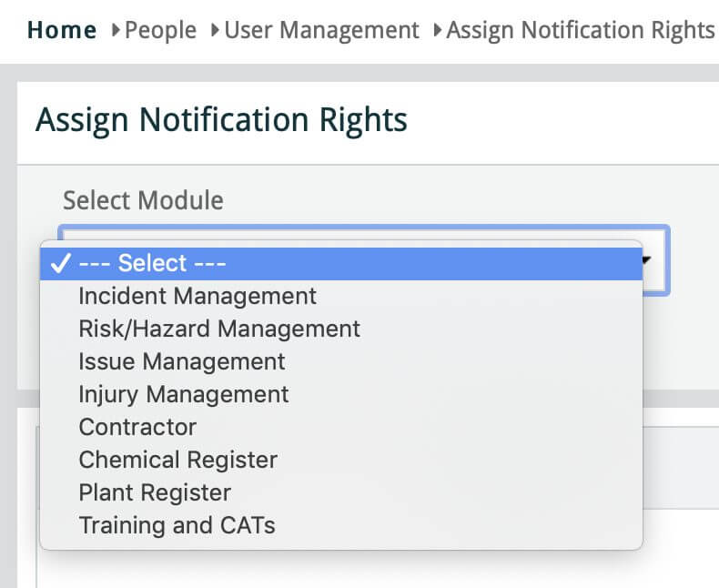
Task: Click the Home breadcrumb link
Action: (62, 30)
